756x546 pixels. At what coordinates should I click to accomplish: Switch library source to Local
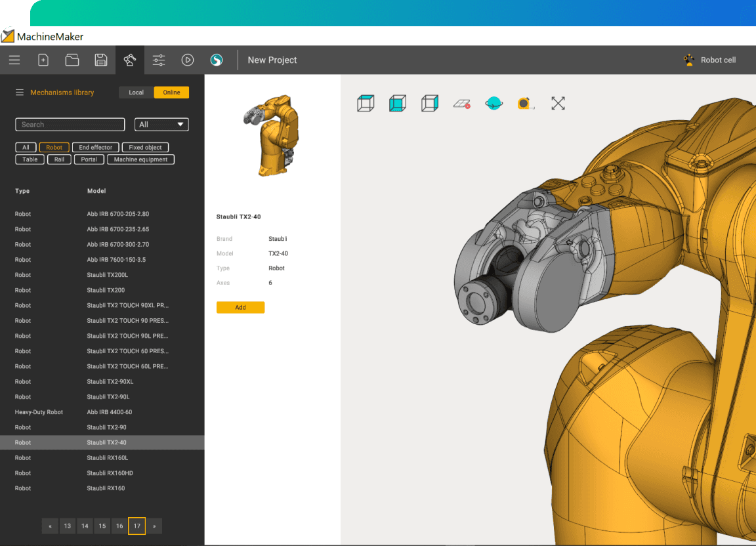coord(136,93)
